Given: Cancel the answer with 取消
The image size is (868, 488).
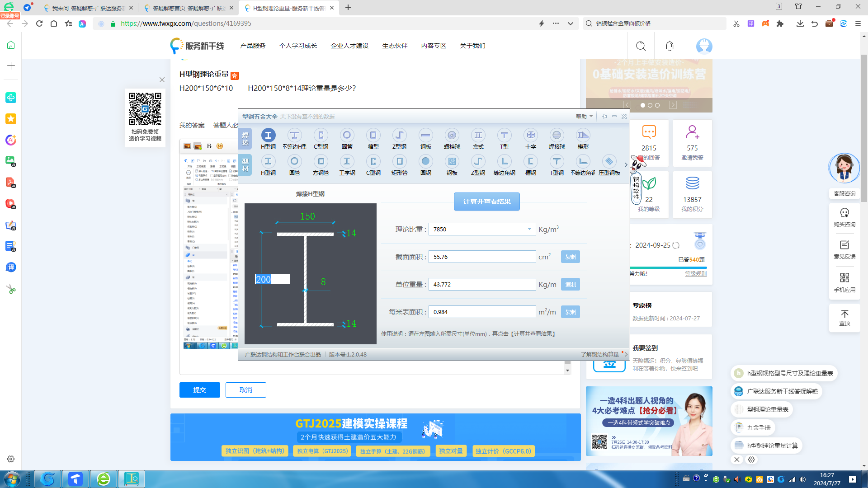Looking at the screenshot, I should coord(246,390).
